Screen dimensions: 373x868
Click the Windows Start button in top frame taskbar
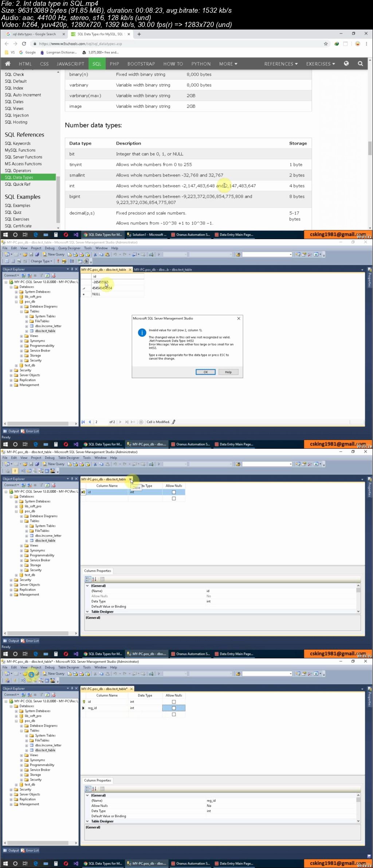5,235
